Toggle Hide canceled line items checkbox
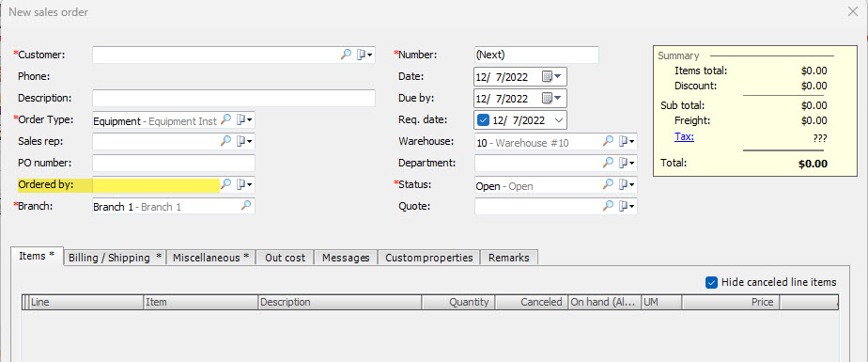Viewport: 868px width, 362px height. 712,282
